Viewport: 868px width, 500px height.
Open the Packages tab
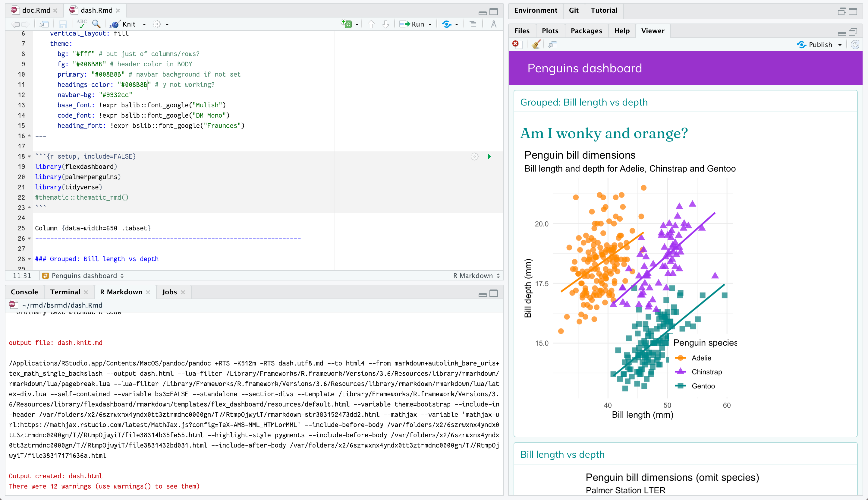(x=586, y=30)
